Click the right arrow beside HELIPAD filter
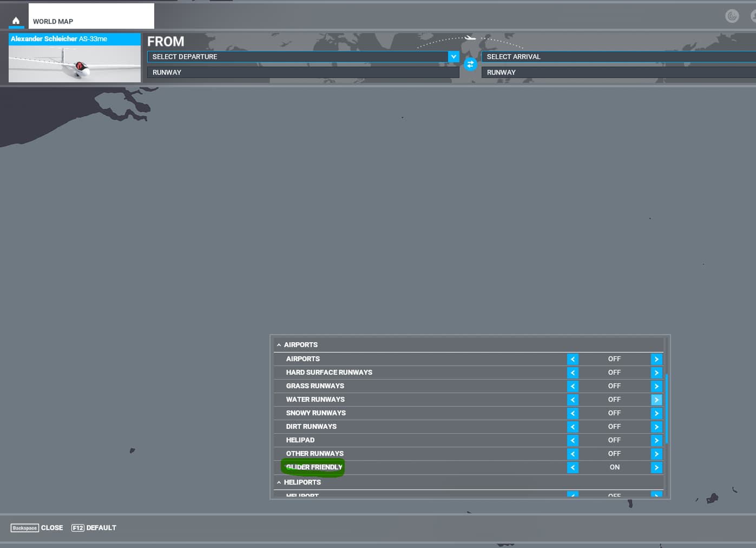Viewport: 756px width, 548px height. coord(656,440)
